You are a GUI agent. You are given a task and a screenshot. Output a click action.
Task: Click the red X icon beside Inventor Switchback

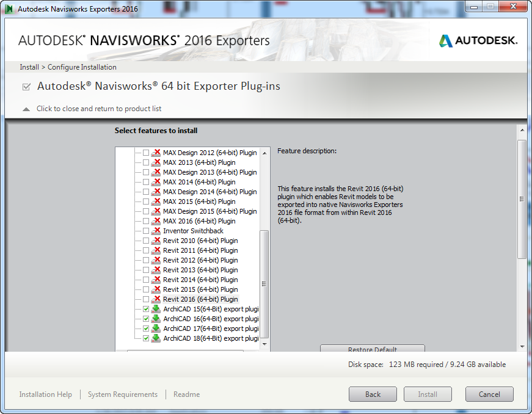156,231
